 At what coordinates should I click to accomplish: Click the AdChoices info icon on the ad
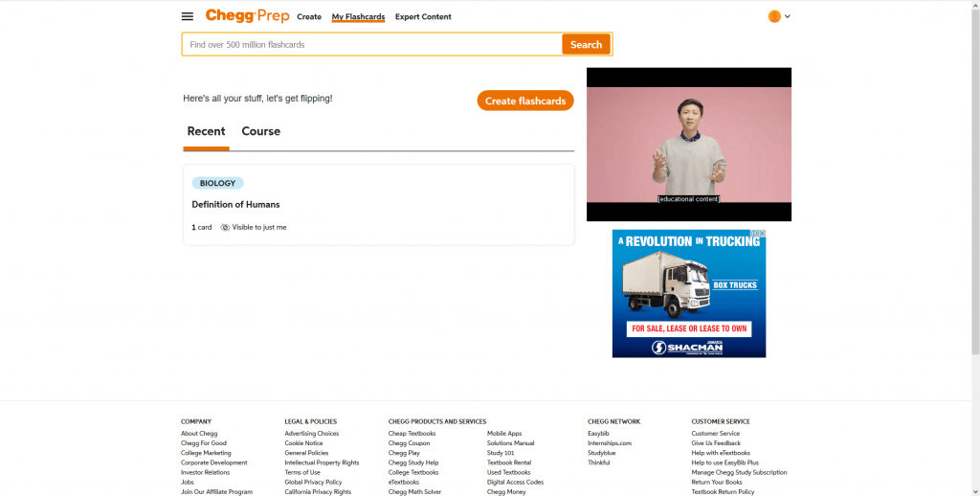pyautogui.click(x=754, y=234)
